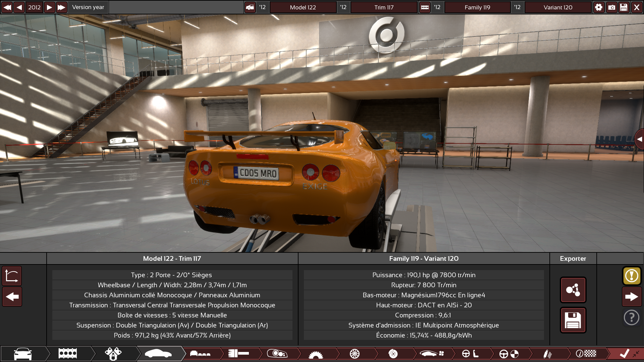Edit the Trim 117 name field
644x362 pixels.
[384, 7]
